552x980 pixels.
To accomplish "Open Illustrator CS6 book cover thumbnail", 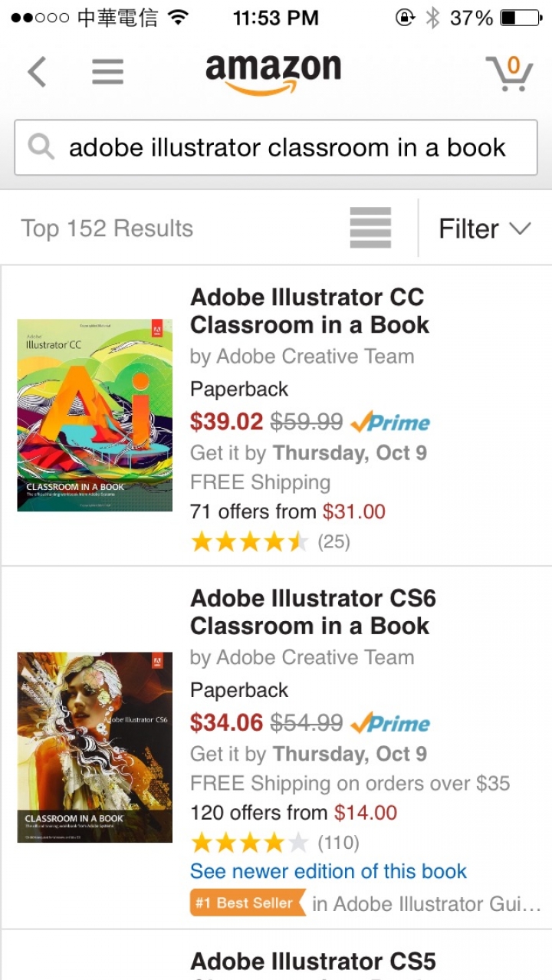I will click(94, 747).
